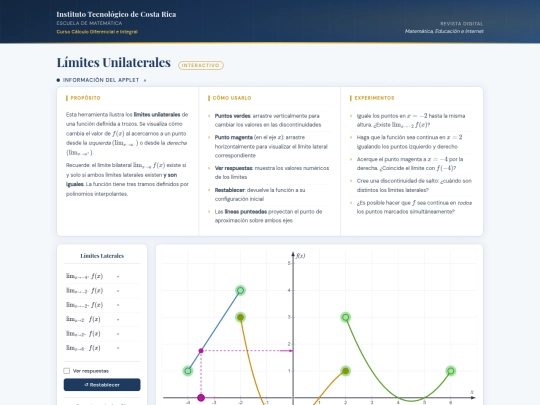Screen dimensions: 540x405
Task: Select the magenta point on the x-axis
Action: coord(201,398)
